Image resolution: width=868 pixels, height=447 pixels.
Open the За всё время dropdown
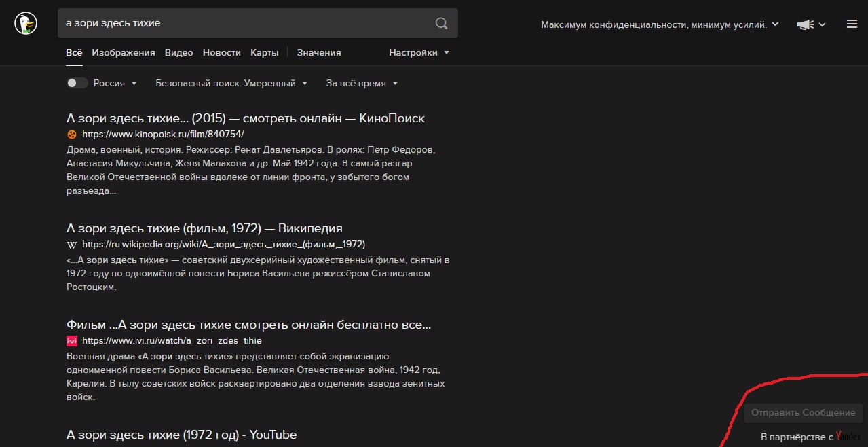362,83
